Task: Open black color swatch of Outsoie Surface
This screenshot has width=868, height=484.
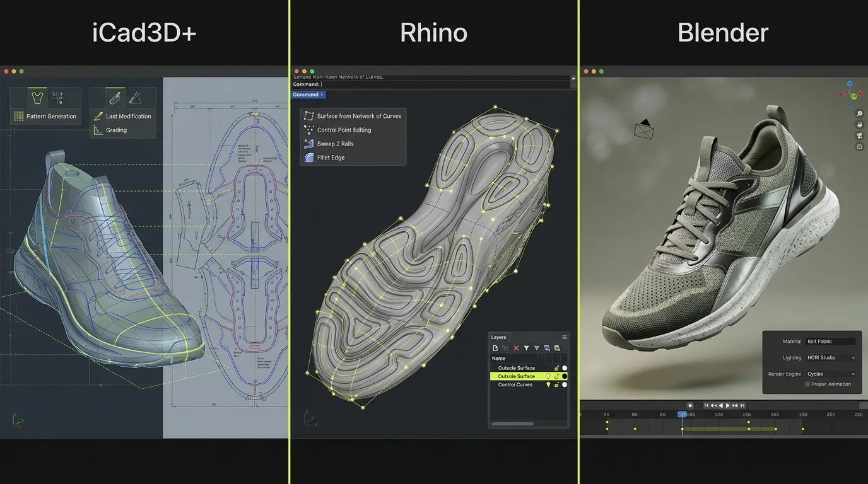Action: point(565,376)
